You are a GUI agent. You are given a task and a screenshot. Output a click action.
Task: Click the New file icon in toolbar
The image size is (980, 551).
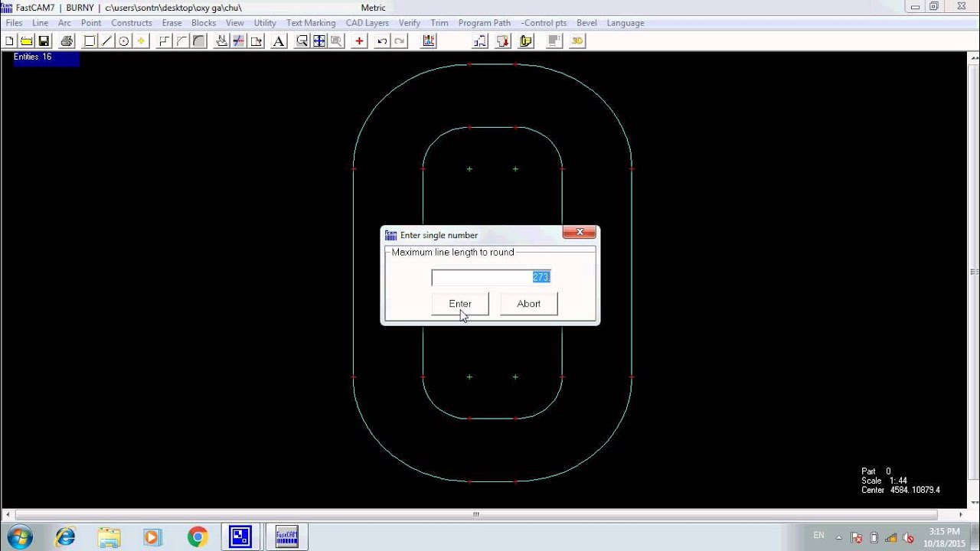(10, 41)
